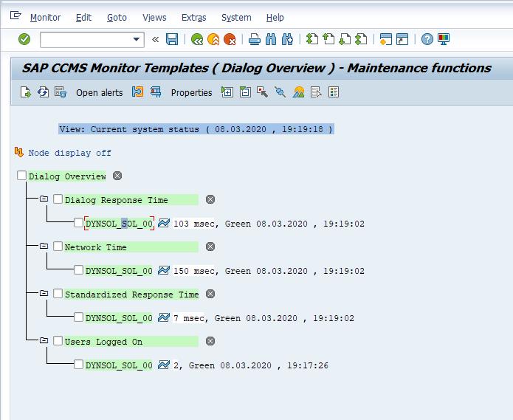Open the Extras menu
Image resolution: width=513 pixels, height=420 pixels.
193,17
